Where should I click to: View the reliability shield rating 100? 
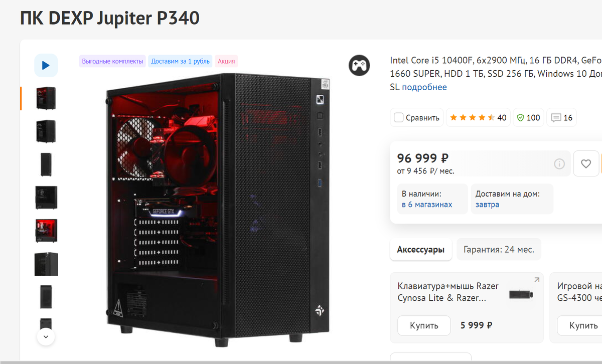tap(528, 118)
